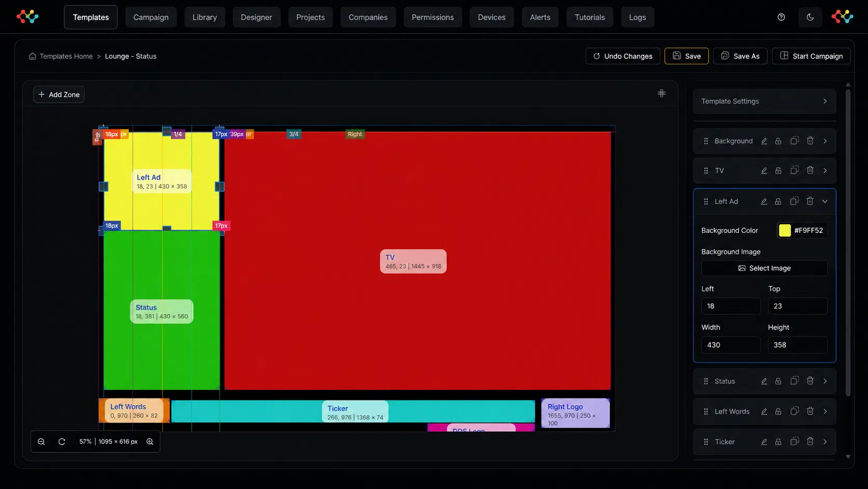Lock the Ticker zone
This screenshot has height=489, width=868.
pyautogui.click(x=778, y=442)
